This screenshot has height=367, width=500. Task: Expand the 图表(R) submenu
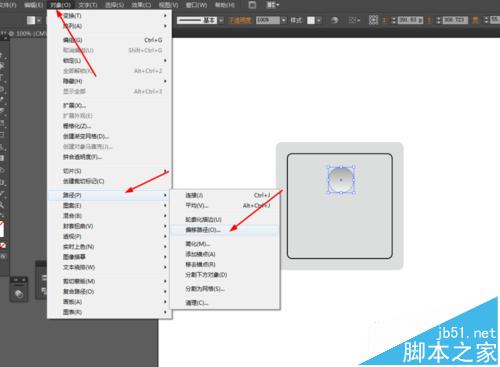tap(110, 312)
